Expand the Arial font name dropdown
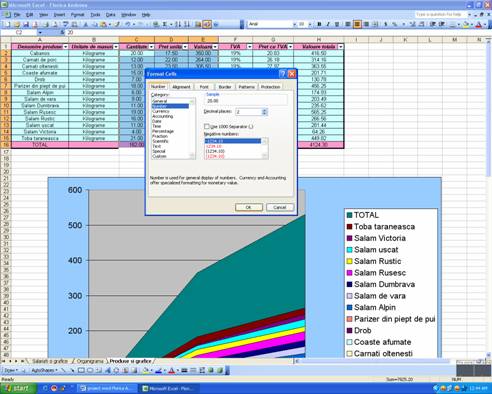 294,24
